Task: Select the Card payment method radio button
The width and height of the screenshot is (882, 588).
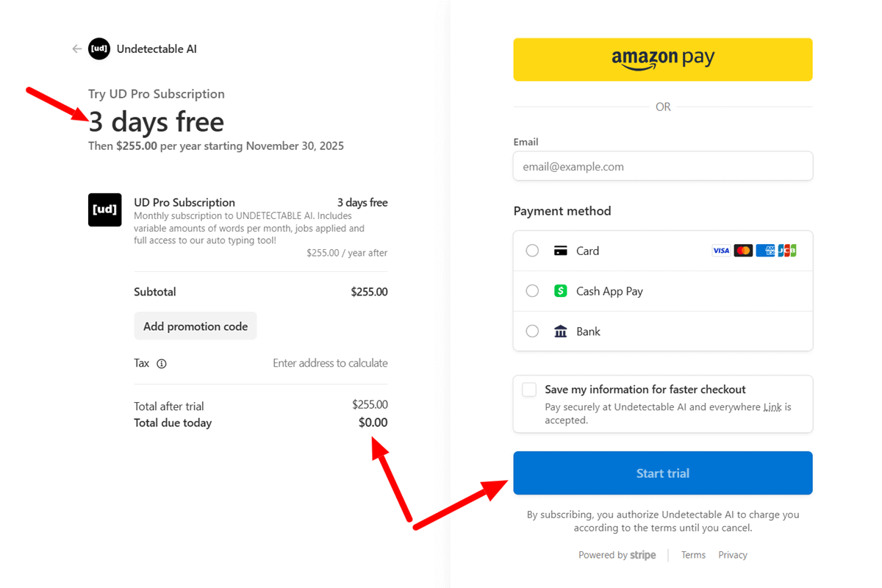Action: click(x=532, y=250)
